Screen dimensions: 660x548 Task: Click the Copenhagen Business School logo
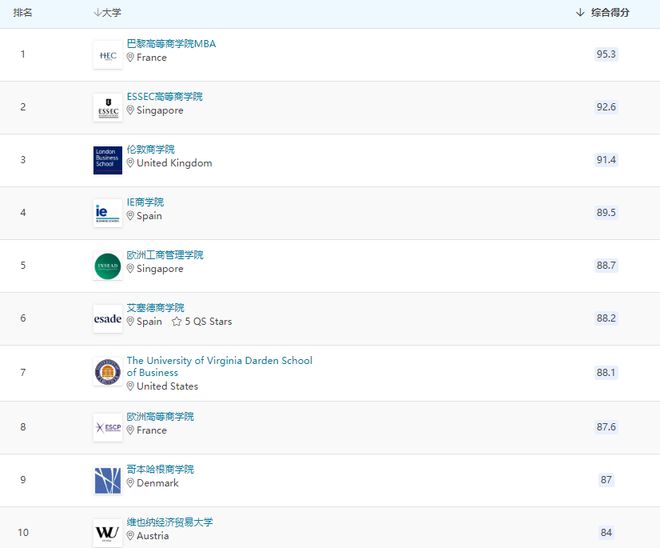tap(108, 480)
